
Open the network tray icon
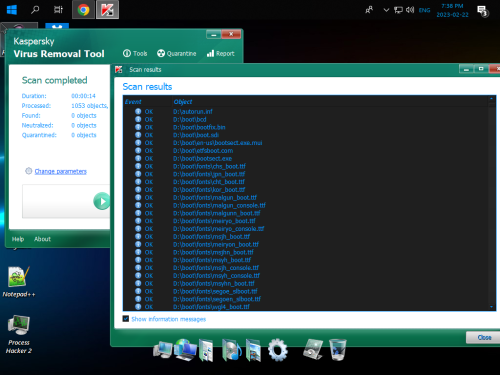click(398, 10)
